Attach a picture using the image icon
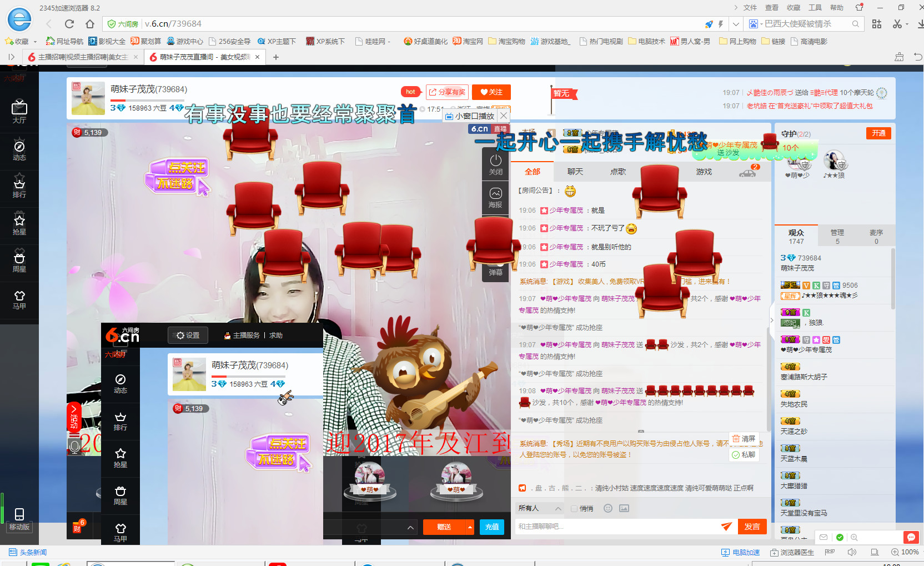The width and height of the screenshot is (924, 566). click(x=624, y=508)
